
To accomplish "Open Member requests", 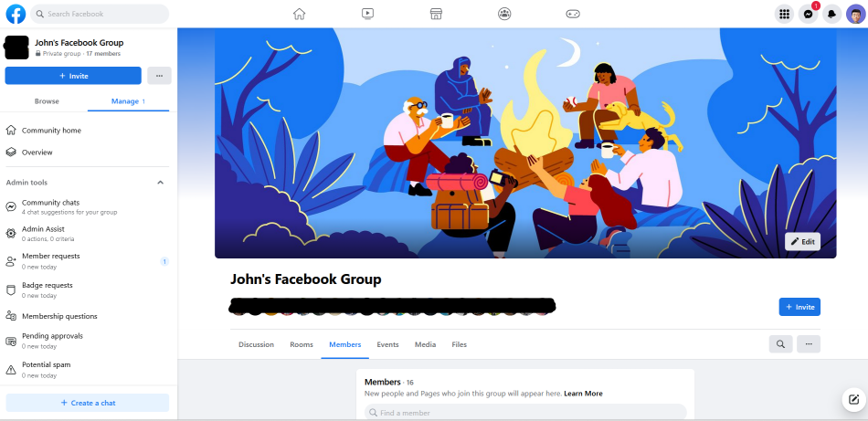I will (88, 261).
